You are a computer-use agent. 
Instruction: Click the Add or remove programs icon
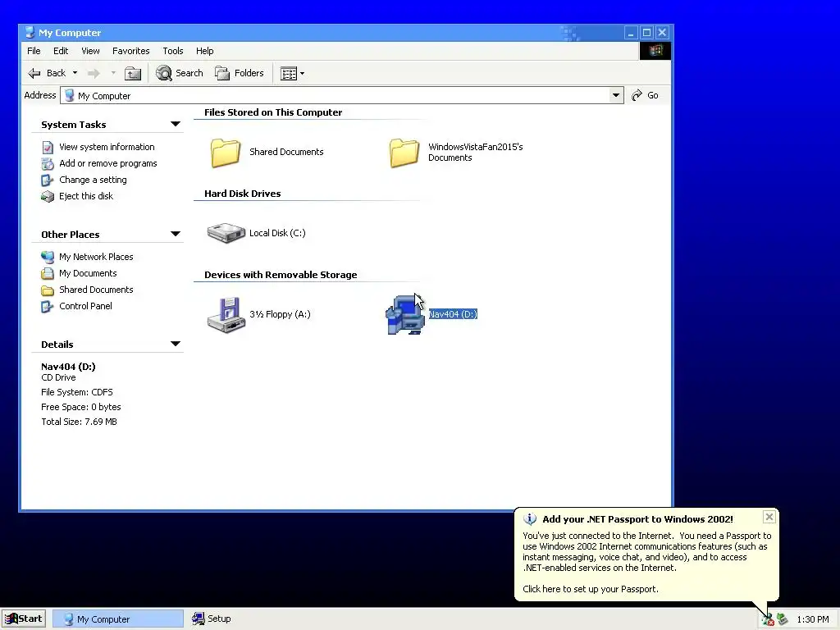tap(48, 163)
